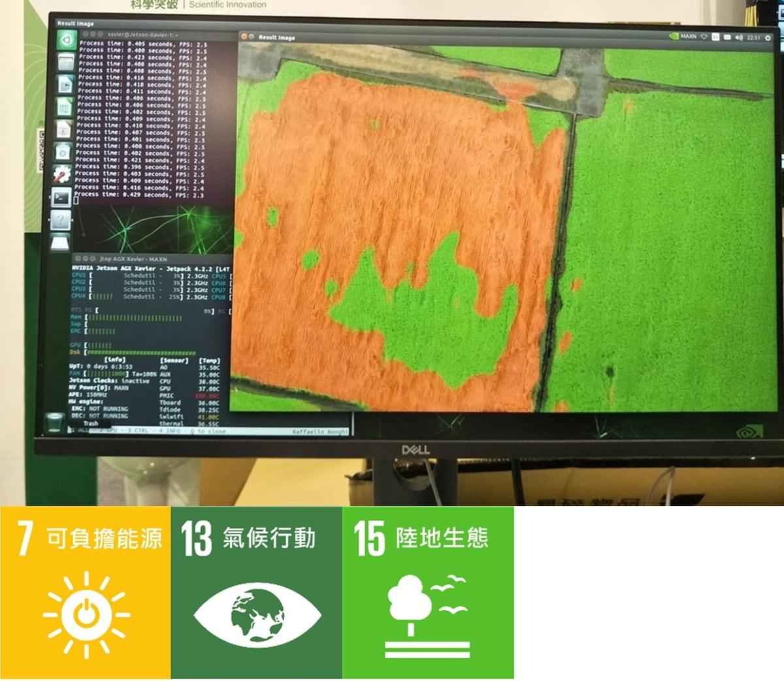Open the mail envelope indicator

click(x=727, y=37)
